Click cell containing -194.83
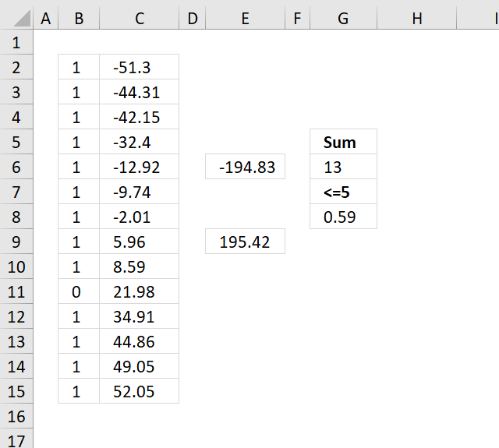 click(245, 167)
